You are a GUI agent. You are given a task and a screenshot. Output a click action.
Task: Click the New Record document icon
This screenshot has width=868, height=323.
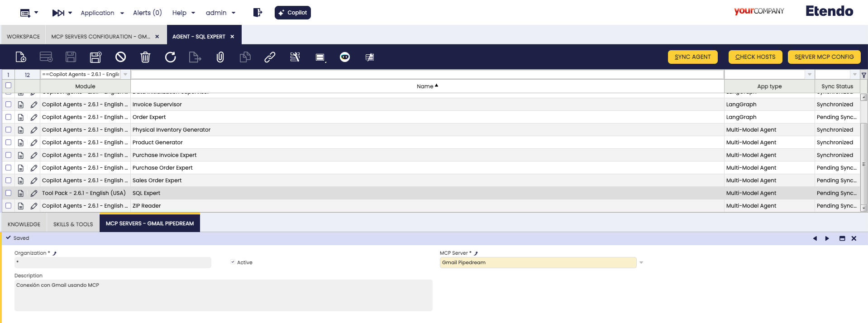tap(21, 57)
